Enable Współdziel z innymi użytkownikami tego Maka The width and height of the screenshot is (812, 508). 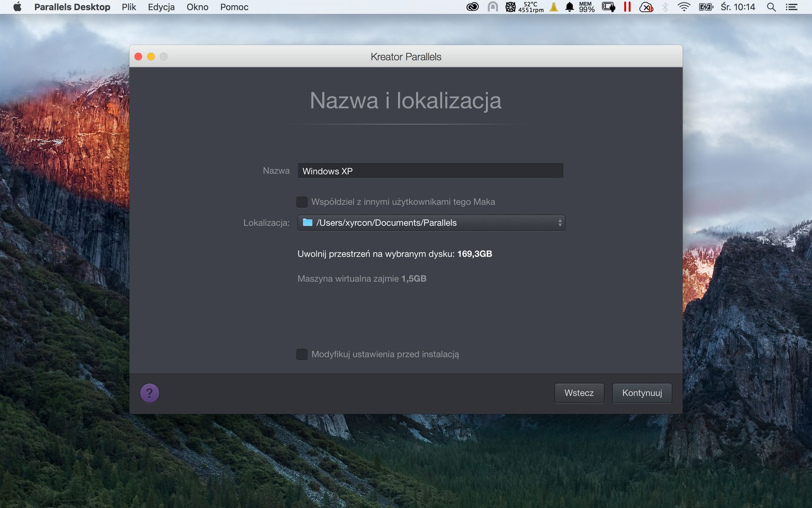[x=302, y=202]
